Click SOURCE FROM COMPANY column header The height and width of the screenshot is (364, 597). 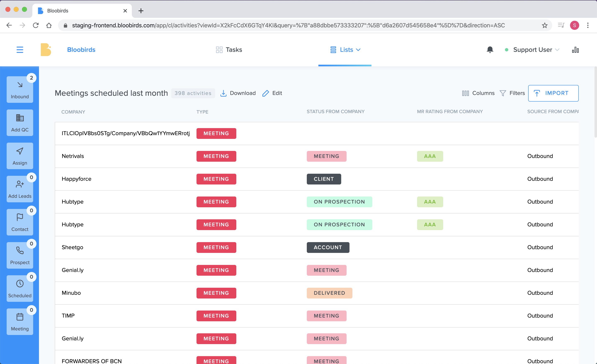pos(553,112)
